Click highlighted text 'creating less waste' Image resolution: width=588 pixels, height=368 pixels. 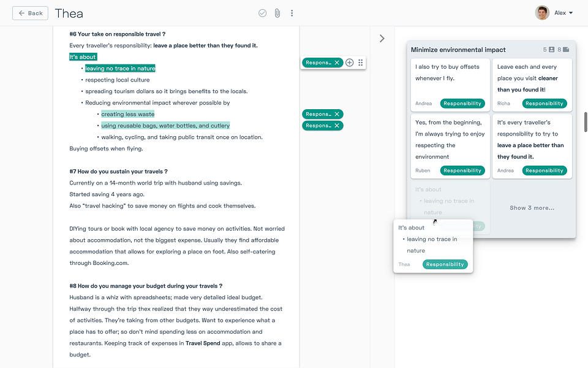128,114
